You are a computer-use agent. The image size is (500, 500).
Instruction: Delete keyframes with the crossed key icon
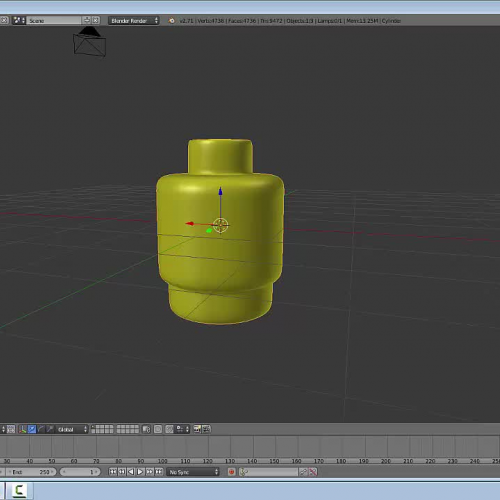pyautogui.click(x=313, y=472)
